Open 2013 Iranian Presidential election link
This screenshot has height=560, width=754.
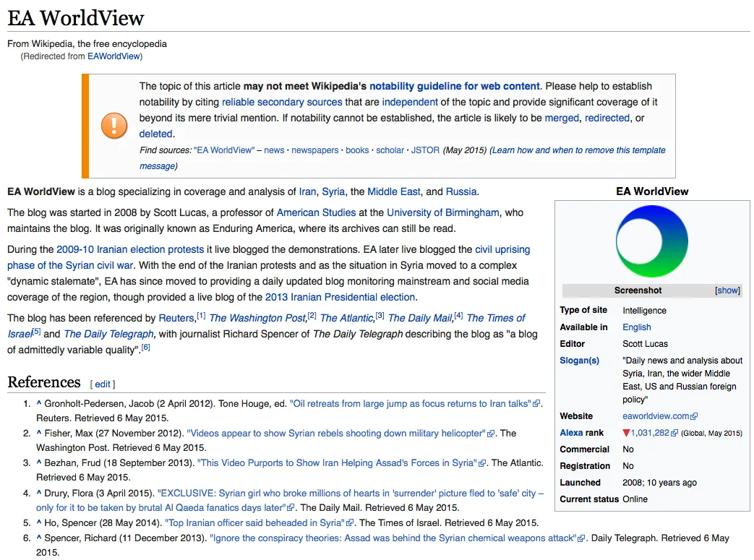coord(341,297)
